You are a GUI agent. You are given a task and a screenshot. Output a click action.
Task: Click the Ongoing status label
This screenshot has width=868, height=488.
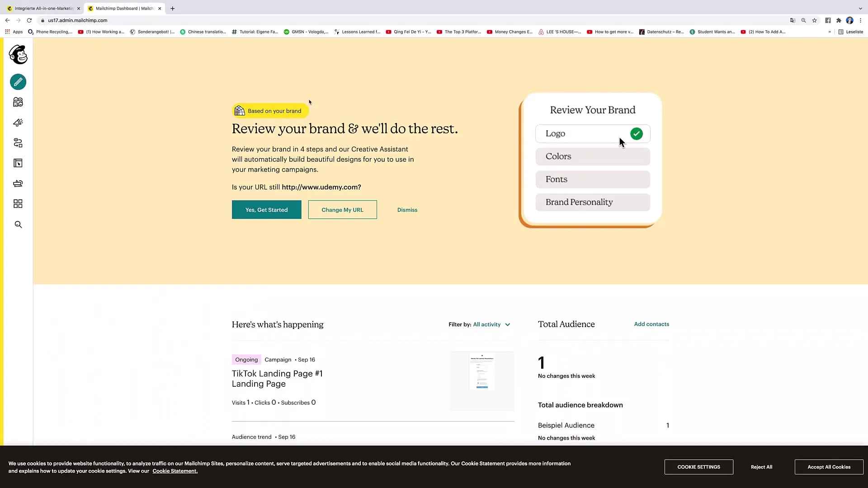pos(246,360)
